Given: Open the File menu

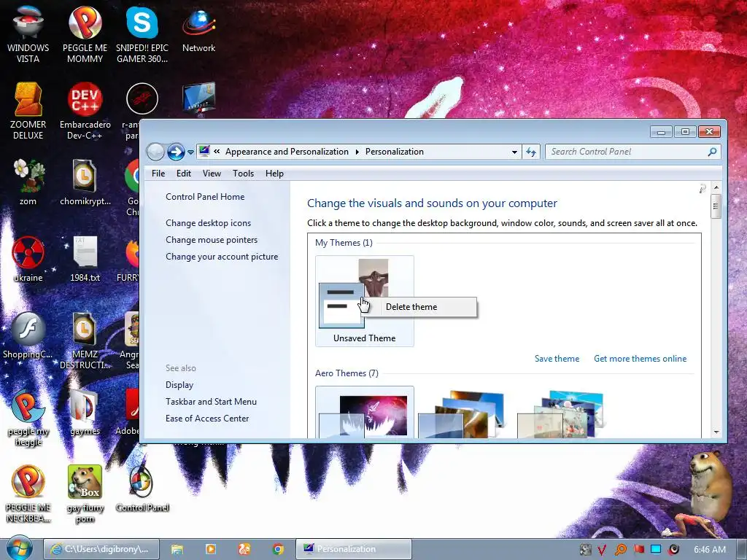Looking at the screenshot, I should [158, 174].
